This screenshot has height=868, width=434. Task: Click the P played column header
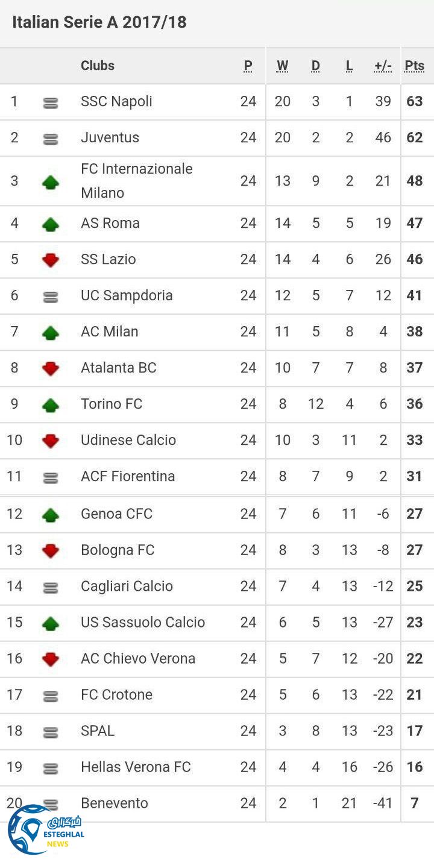click(248, 66)
